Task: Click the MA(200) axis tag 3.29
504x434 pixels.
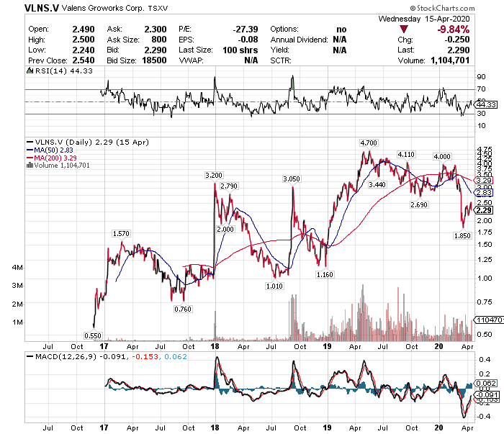Action: (483, 181)
